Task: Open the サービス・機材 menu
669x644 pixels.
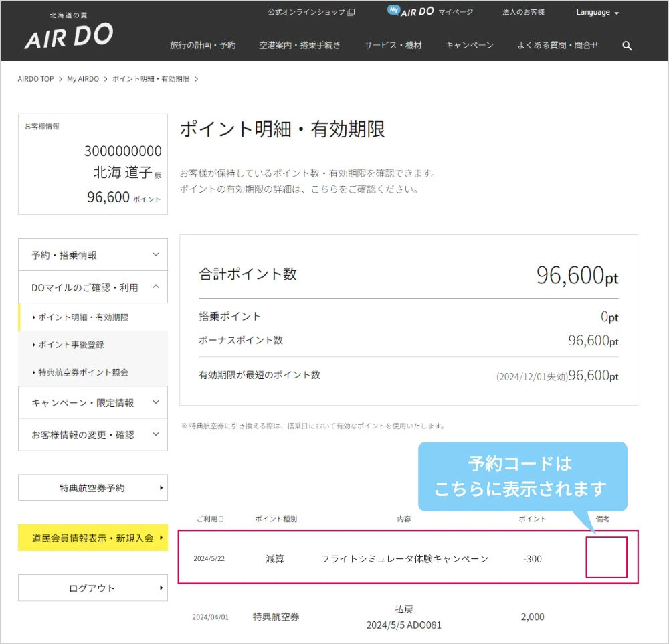Action: [393, 46]
